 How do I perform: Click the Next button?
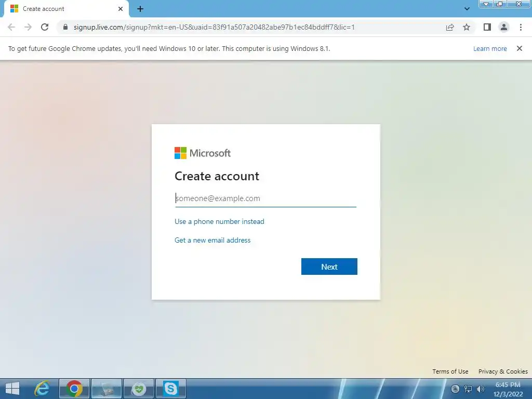click(329, 267)
